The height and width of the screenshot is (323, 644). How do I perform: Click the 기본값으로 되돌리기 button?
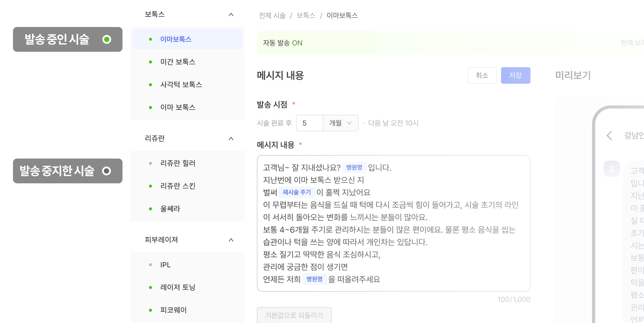pos(294,315)
